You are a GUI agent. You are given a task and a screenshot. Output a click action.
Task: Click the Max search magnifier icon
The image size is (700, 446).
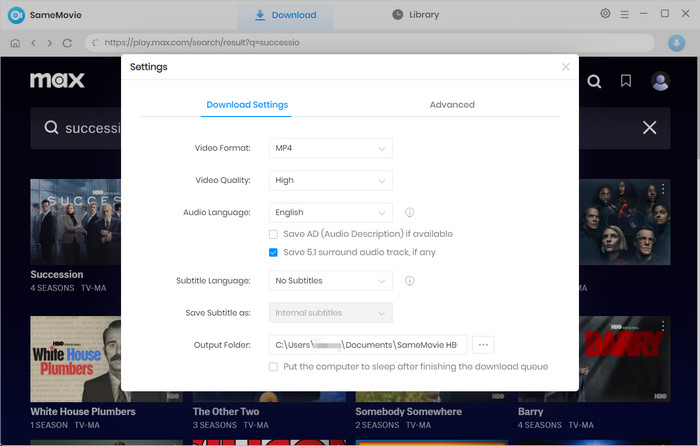(x=594, y=81)
